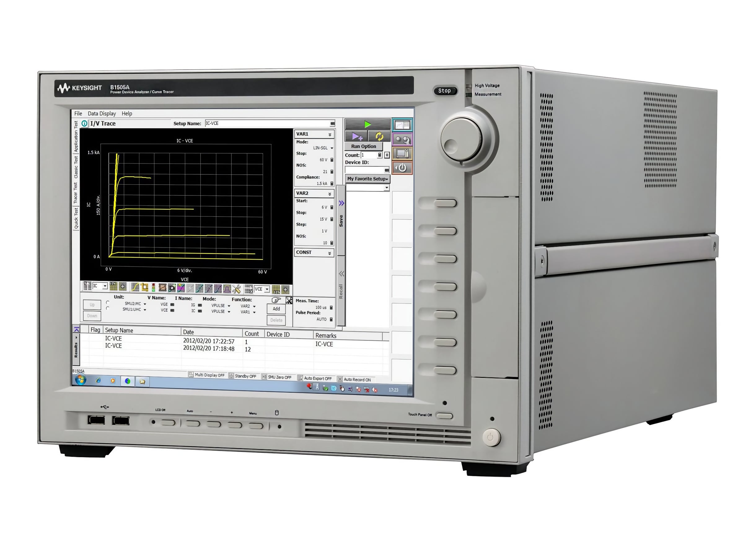This screenshot has width=756, height=542.
Task: Click the front-panel Stop button
Action: coord(445,91)
